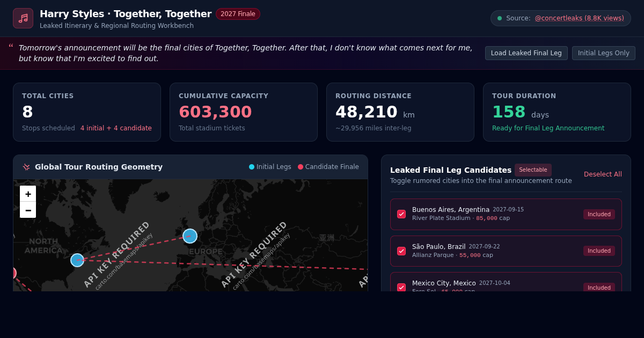The width and height of the screenshot is (644, 338).
Task: Click the 48,210 km routing distance
Action: pos(375,112)
